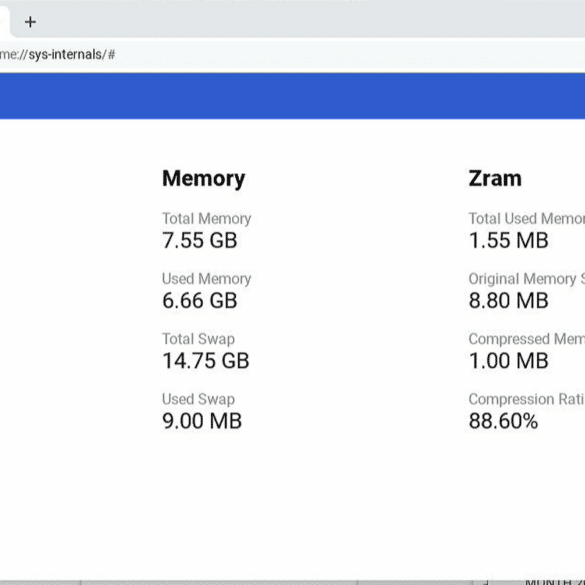This screenshot has height=585, width=585.
Task: Select the 14.75 GB swap value
Action: pyautogui.click(x=206, y=361)
